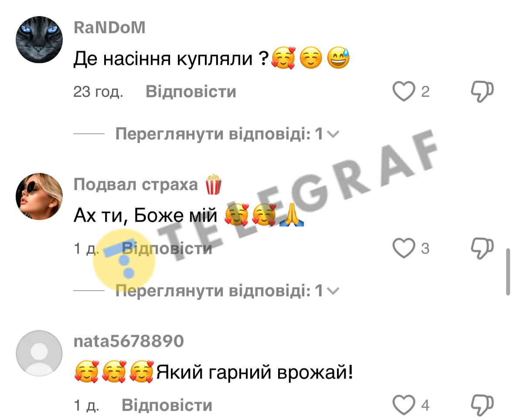Open nata5678890 username link
The image size is (514, 420).
[129, 342]
